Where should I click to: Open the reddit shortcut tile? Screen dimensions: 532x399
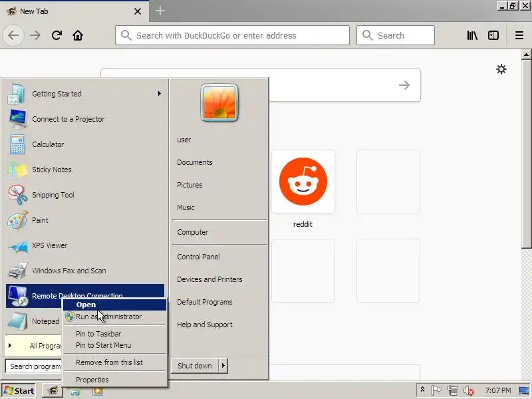point(303,182)
